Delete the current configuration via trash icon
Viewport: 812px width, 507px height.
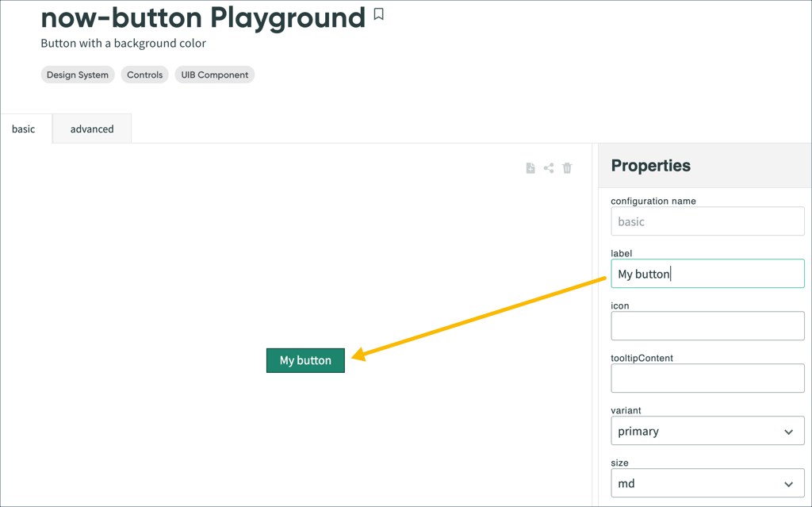(x=567, y=167)
